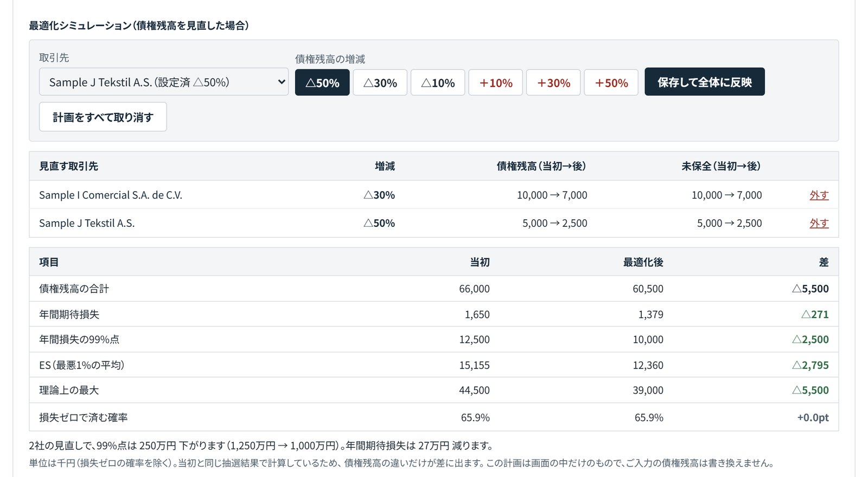Click the ES(最悪1%の平均) row label

pyautogui.click(x=82, y=365)
